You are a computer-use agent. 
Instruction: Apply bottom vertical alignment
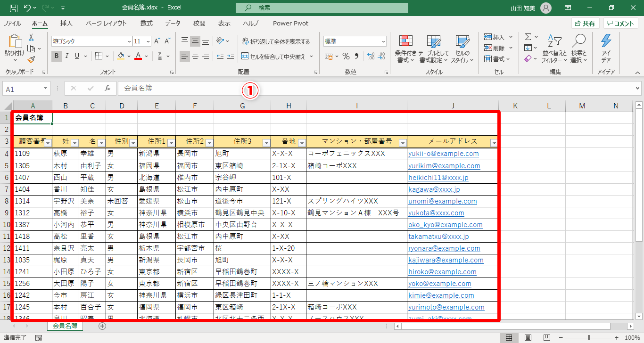[x=206, y=41]
